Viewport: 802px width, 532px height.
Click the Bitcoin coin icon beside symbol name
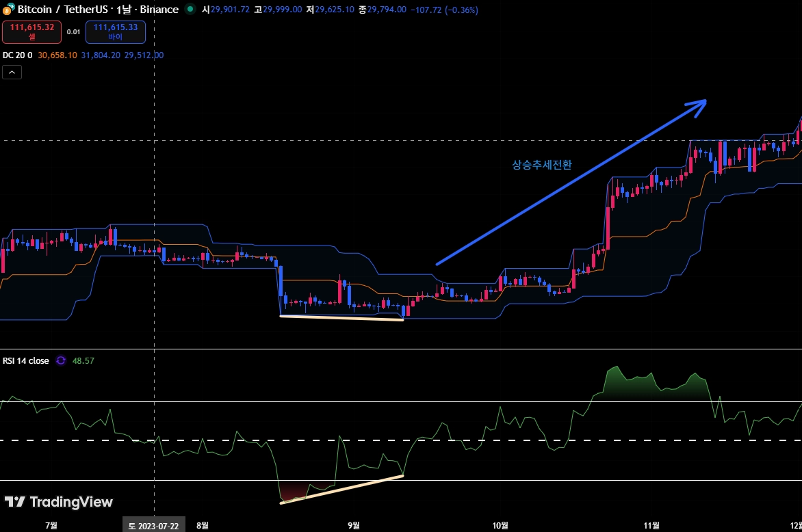(x=9, y=9)
